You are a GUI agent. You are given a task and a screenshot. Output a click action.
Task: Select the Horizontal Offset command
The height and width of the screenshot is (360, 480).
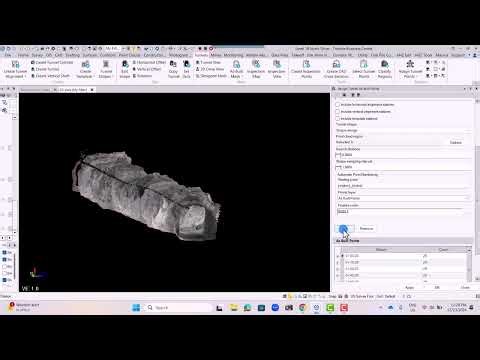pyautogui.click(x=149, y=62)
